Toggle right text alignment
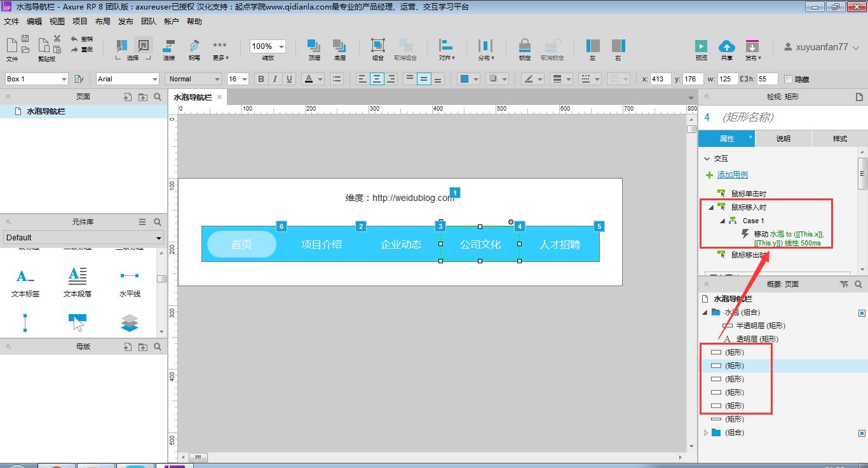Image resolution: width=868 pixels, height=468 pixels. (391, 79)
